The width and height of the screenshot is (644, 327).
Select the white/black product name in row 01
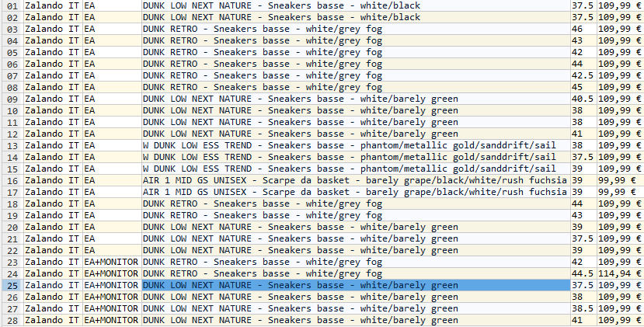[x=356, y=5]
